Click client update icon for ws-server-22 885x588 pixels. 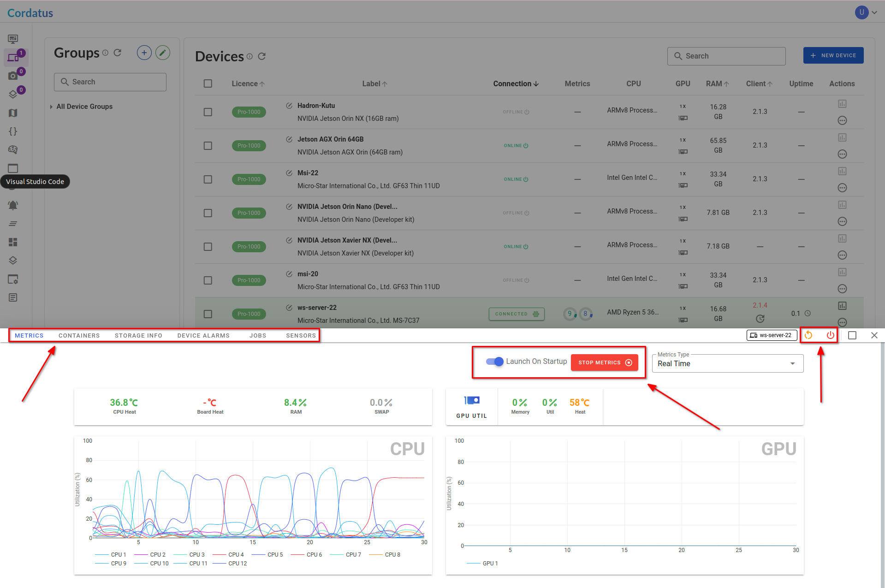(760, 319)
